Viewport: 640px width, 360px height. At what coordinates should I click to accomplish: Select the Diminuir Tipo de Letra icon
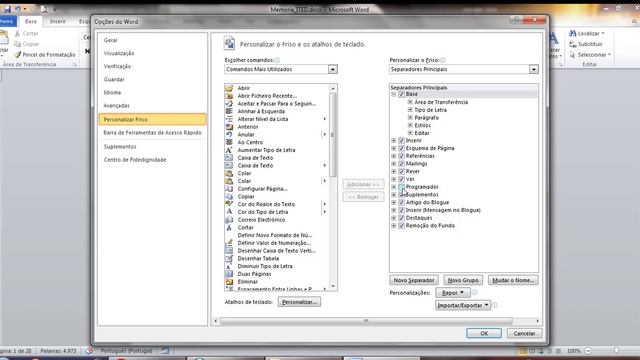point(229,266)
